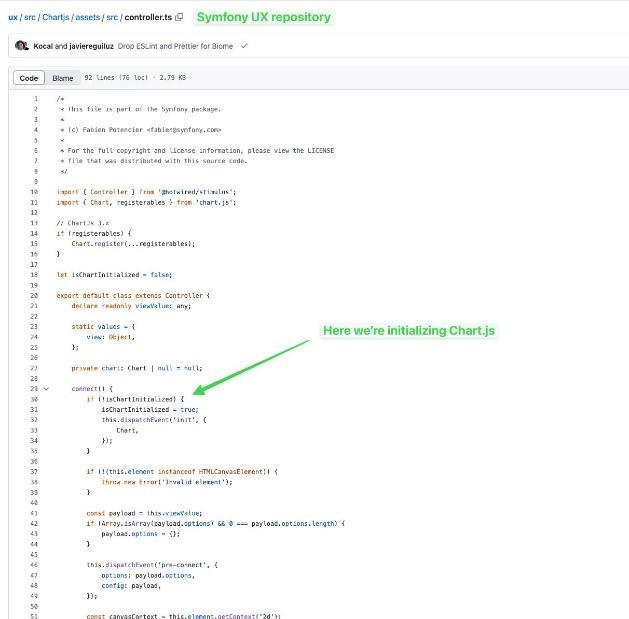Image resolution: width=629 pixels, height=619 pixels.
Task: Switch to the Code view tab
Action: pyautogui.click(x=29, y=78)
